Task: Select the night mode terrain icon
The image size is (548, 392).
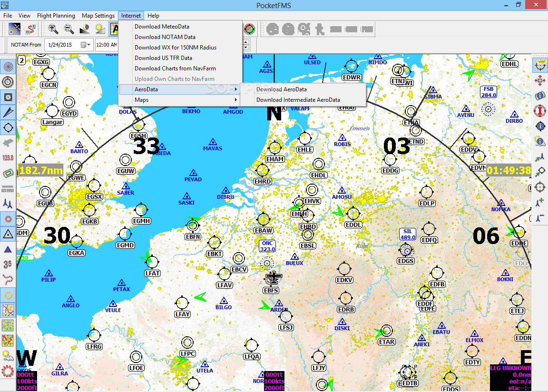Action: pos(85,29)
